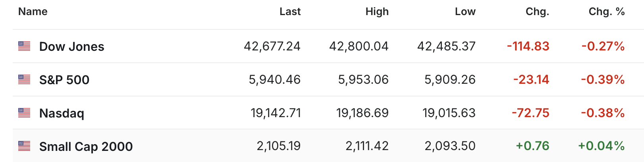644x162 pixels.
Task: Sort table by the Chg. column header
Action: pyautogui.click(x=537, y=12)
